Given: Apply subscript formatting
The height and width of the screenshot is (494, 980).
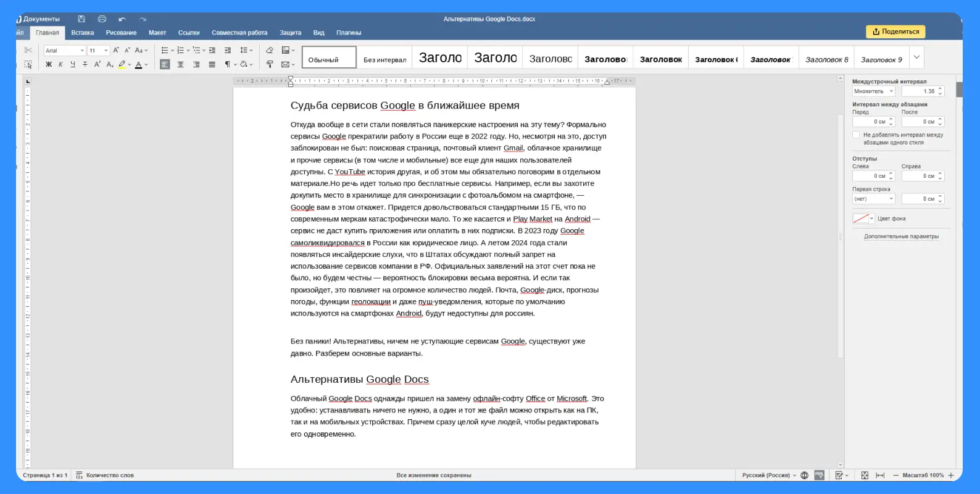Looking at the screenshot, I should pos(109,64).
